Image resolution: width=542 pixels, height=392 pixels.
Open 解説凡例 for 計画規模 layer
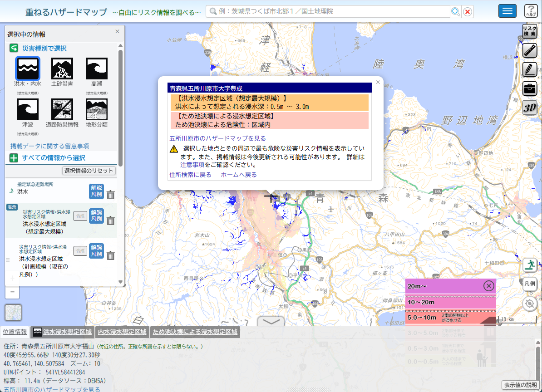(x=96, y=251)
